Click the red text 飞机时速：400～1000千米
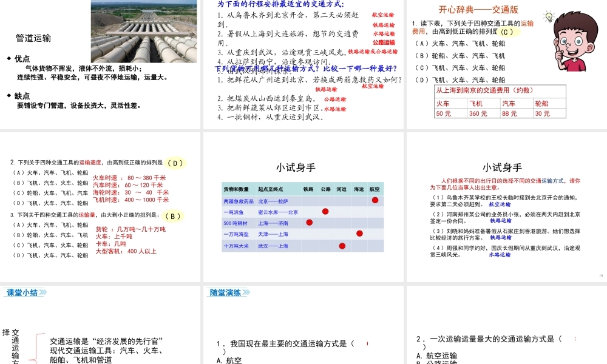This screenshot has width=607, height=364. tap(131, 200)
